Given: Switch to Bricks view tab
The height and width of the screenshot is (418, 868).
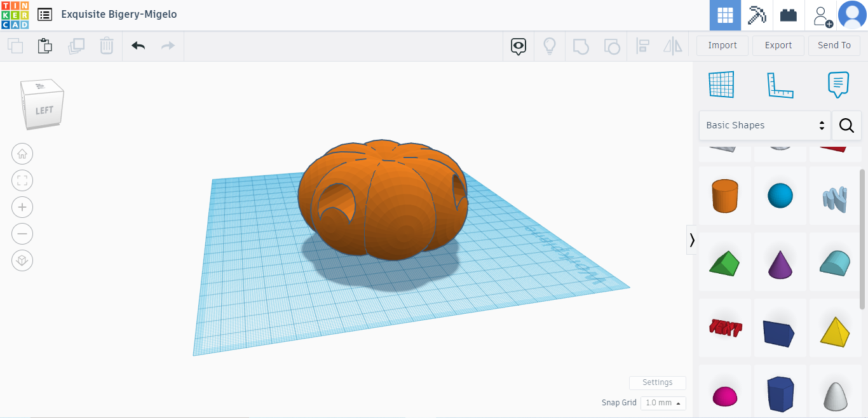Looking at the screenshot, I should coord(789,15).
